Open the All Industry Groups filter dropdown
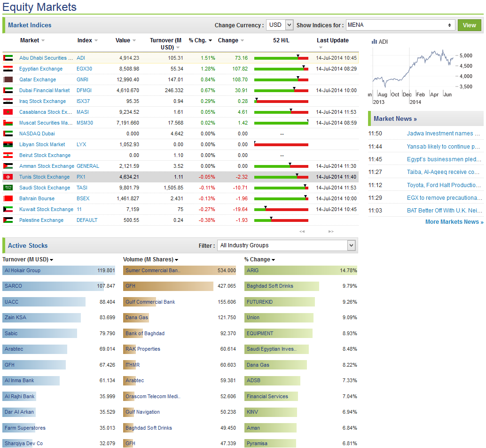486x448 pixels. click(x=286, y=245)
